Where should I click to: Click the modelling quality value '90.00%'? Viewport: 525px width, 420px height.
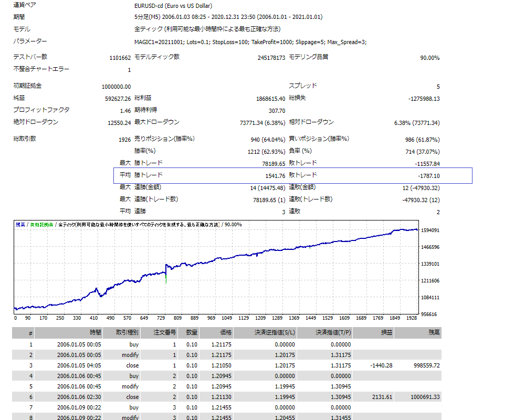[x=430, y=58]
